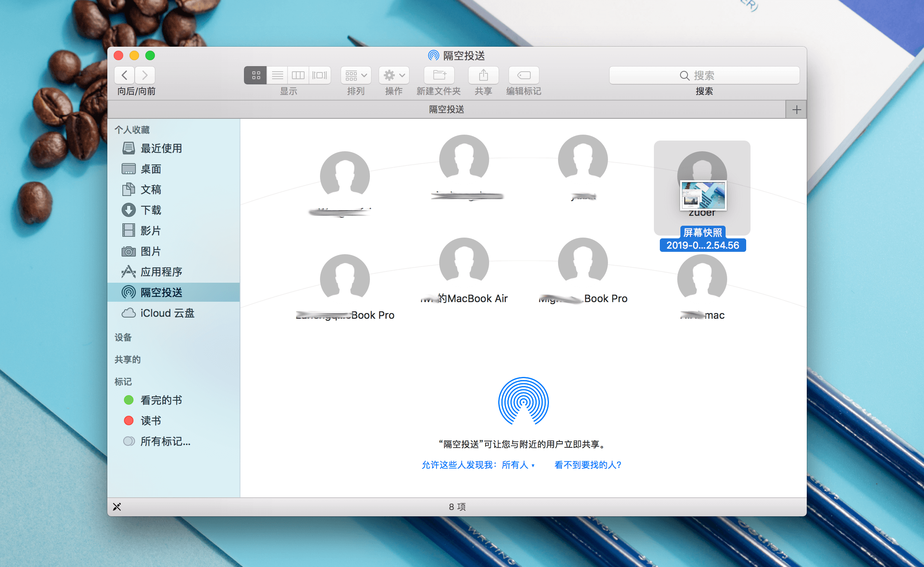Open iCloud 云盘 in the sidebar
Image resolution: width=924 pixels, height=567 pixels.
[173, 313]
